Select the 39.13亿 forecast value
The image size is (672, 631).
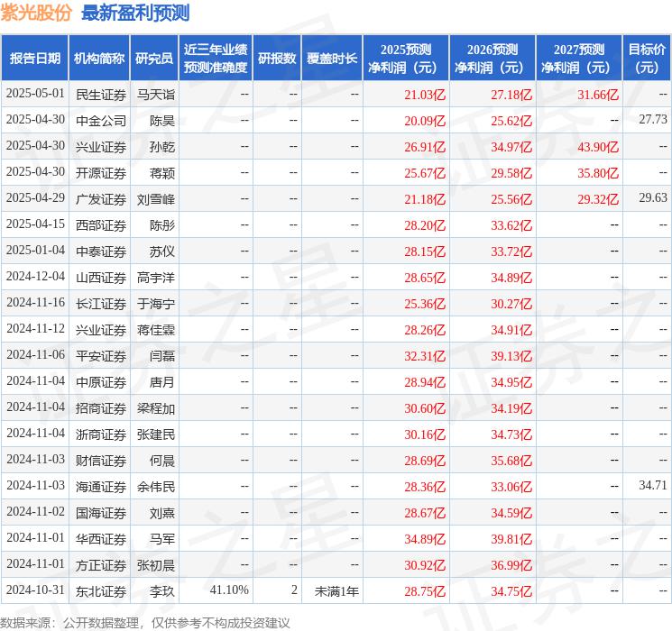click(x=511, y=355)
